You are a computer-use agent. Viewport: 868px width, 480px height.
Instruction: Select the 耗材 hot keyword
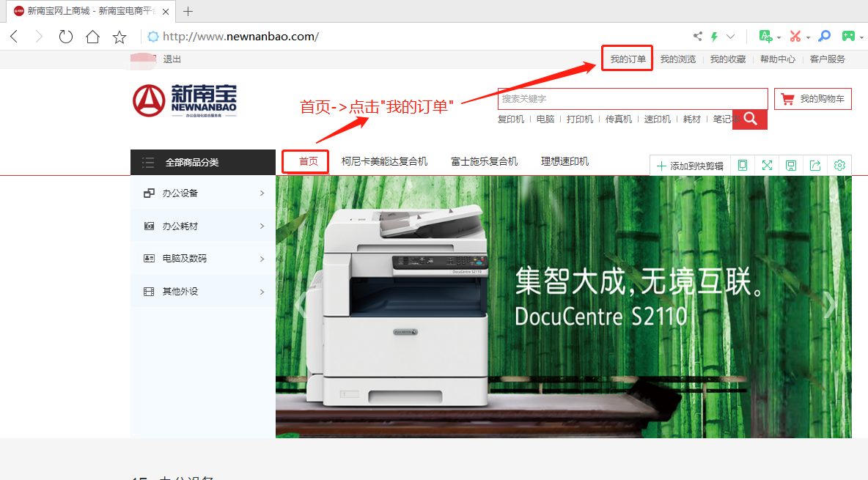click(692, 119)
